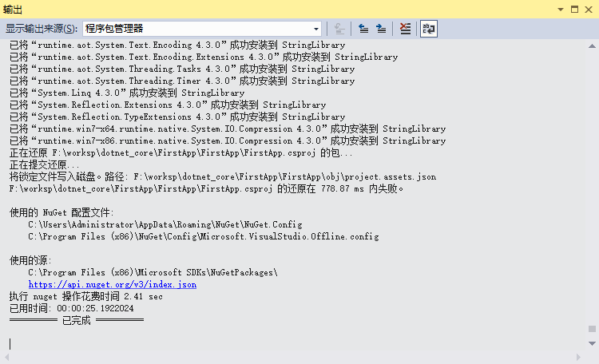Click the vertical scrollbar thumb
Screen dimensions: 599x364
[592, 328]
